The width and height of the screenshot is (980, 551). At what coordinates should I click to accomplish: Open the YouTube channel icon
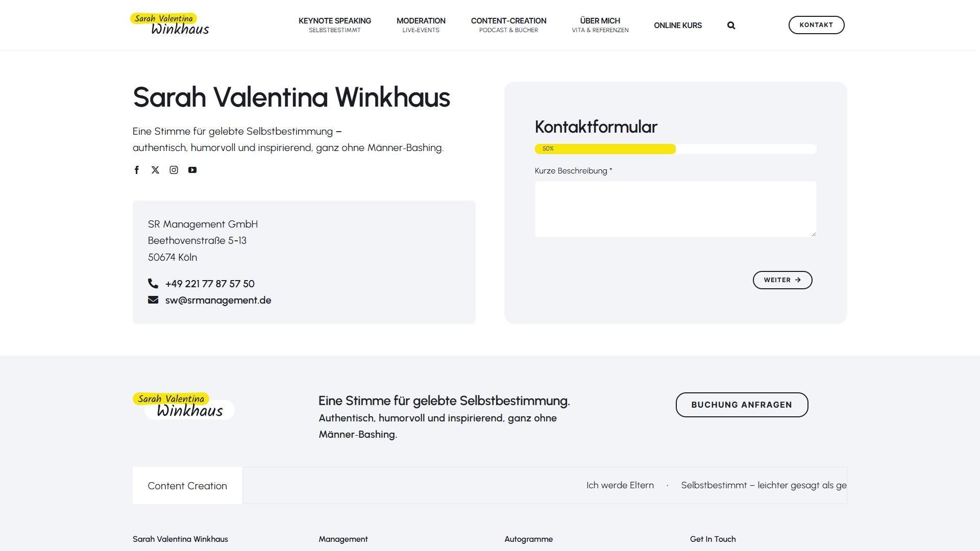tap(192, 170)
